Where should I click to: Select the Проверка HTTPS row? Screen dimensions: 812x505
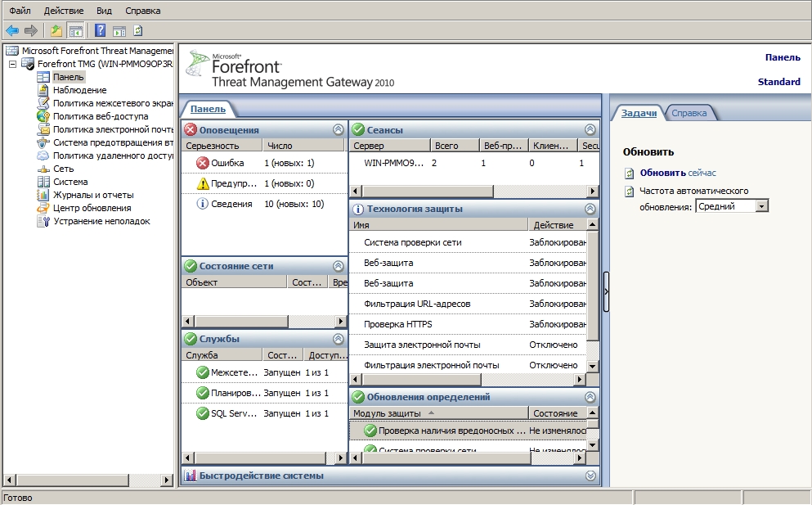point(468,324)
